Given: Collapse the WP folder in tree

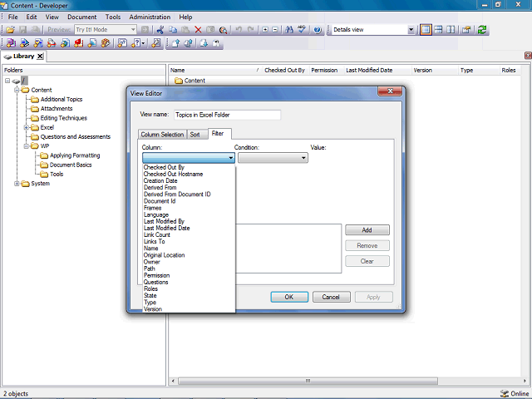Looking at the screenshot, I should click(x=26, y=146).
